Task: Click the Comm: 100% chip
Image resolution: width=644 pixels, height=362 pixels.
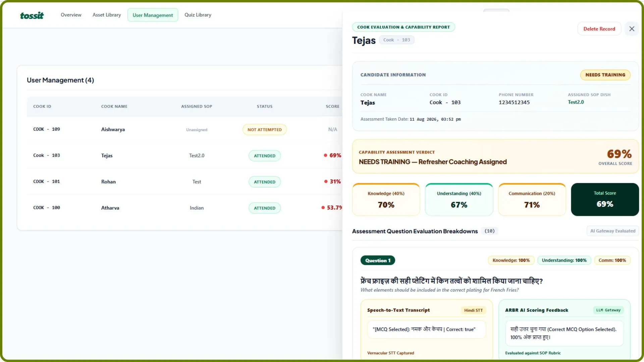Action: point(612,260)
